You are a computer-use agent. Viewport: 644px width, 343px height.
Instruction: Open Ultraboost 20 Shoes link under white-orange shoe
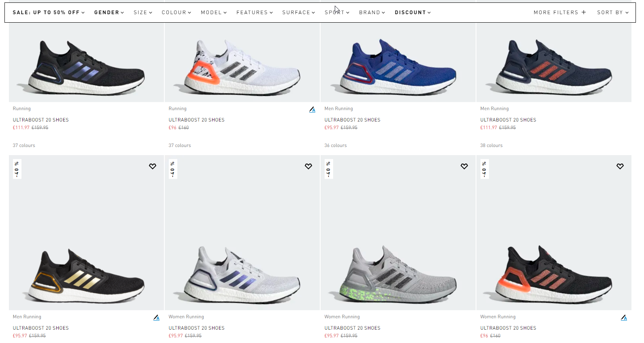(x=197, y=120)
